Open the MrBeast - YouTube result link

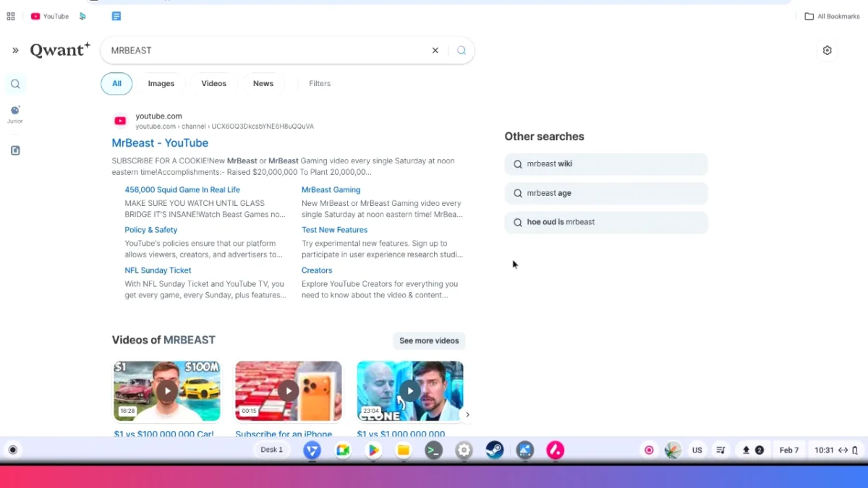160,142
